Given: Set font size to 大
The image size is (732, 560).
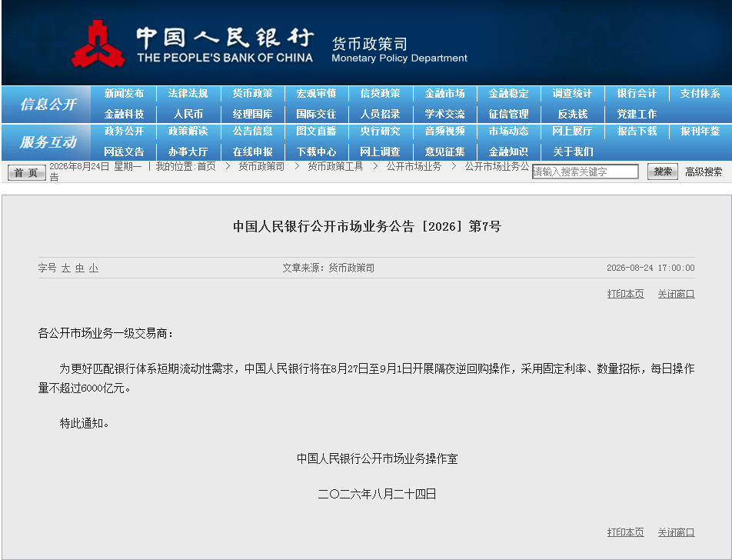Looking at the screenshot, I should [66, 268].
